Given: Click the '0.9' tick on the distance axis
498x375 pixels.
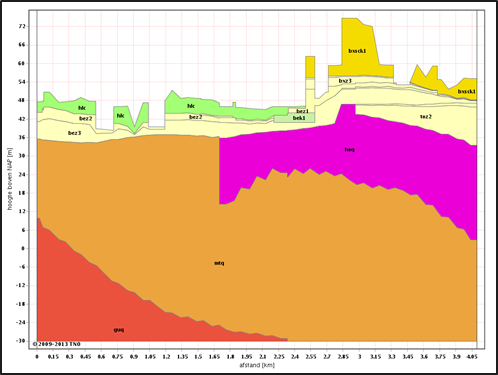Looking at the screenshot, I should click(x=134, y=357).
